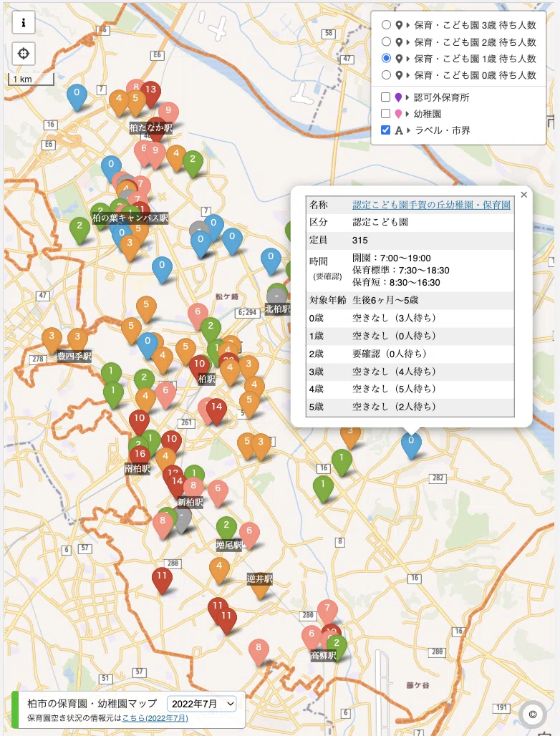This screenshot has width=560, height=736.
Task: Click the lone pink 8 marker at bottom
Action: pyautogui.click(x=259, y=651)
